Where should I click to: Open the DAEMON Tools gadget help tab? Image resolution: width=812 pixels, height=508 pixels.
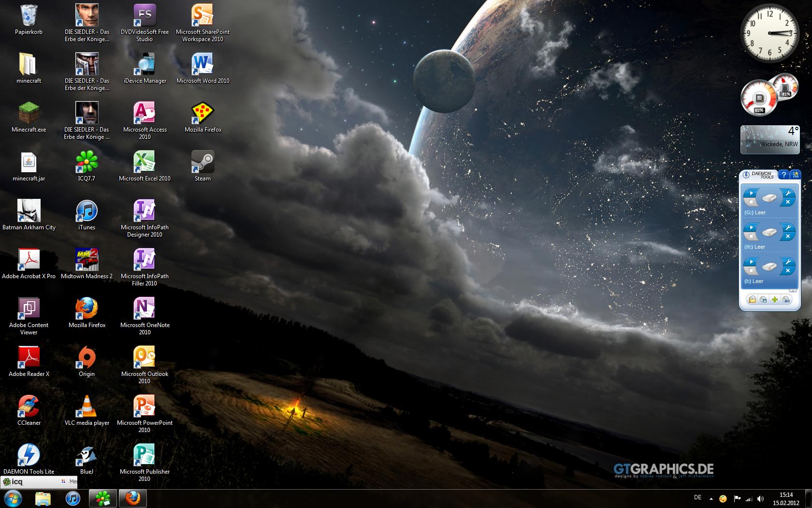[x=783, y=175]
